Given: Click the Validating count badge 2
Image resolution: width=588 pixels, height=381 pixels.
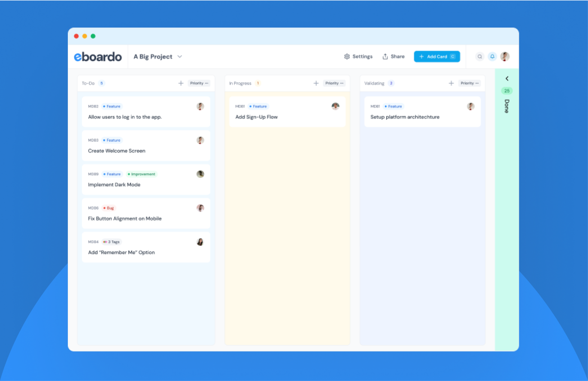Looking at the screenshot, I should [x=391, y=83].
